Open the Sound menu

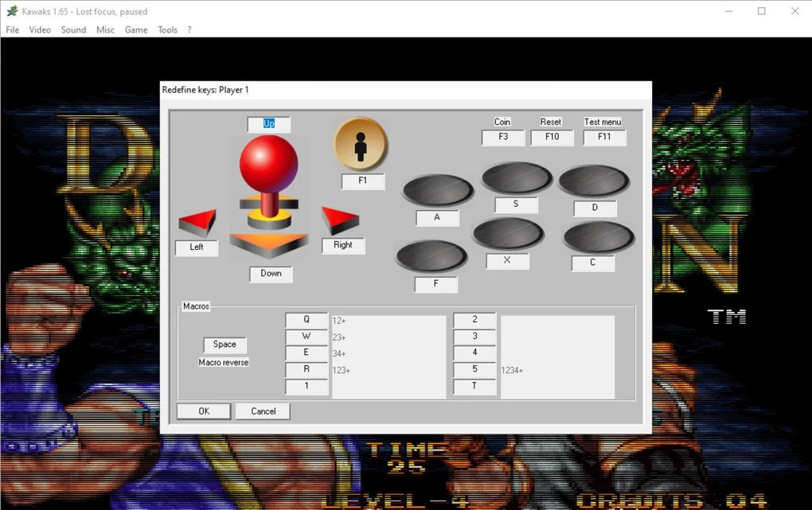pyautogui.click(x=73, y=30)
